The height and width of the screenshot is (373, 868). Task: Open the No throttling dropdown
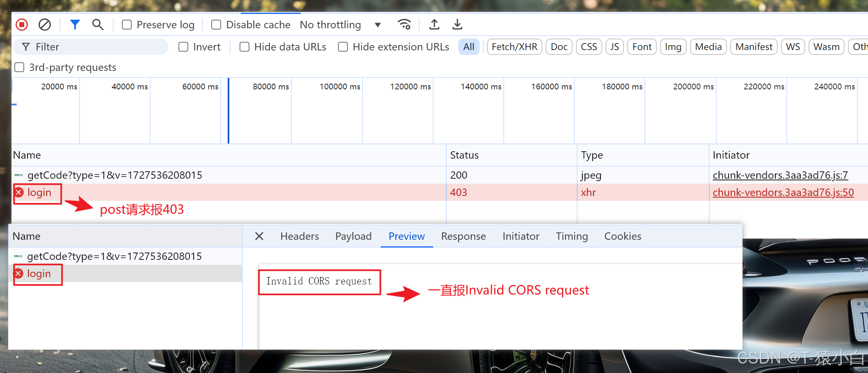[x=377, y=25]
